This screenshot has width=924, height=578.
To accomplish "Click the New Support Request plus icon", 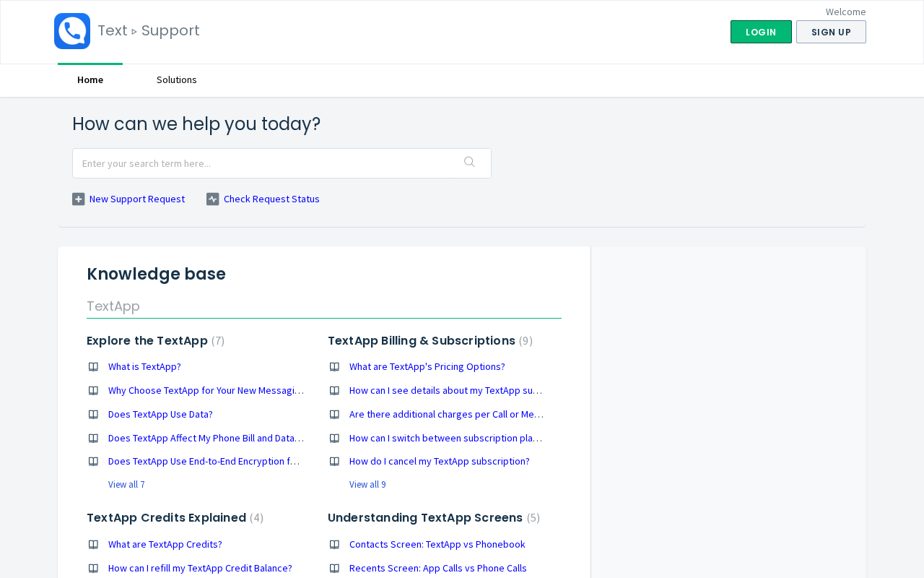I will click(79, 199).
